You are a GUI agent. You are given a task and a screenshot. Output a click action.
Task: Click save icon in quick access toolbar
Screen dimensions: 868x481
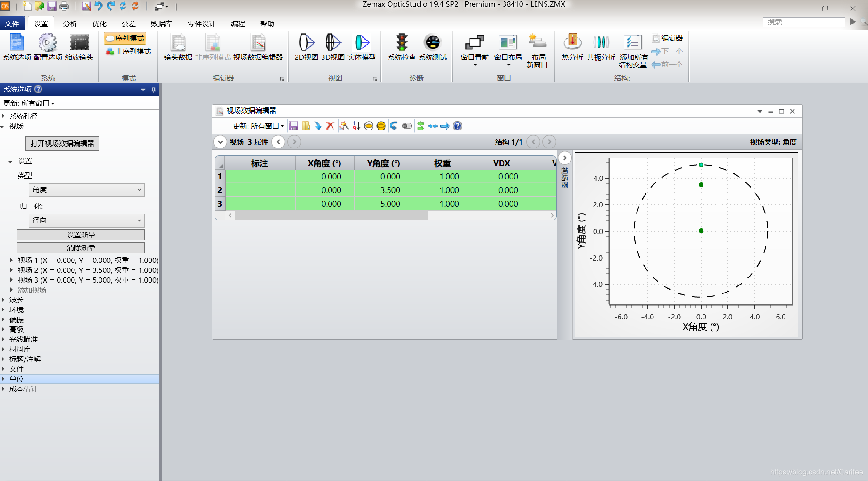(x=52, y=6)
